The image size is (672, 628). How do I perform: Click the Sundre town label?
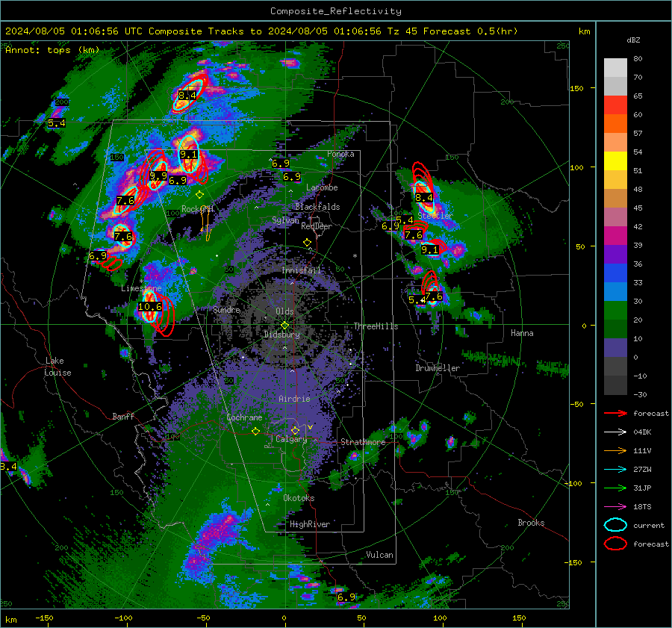coord(226,309)
